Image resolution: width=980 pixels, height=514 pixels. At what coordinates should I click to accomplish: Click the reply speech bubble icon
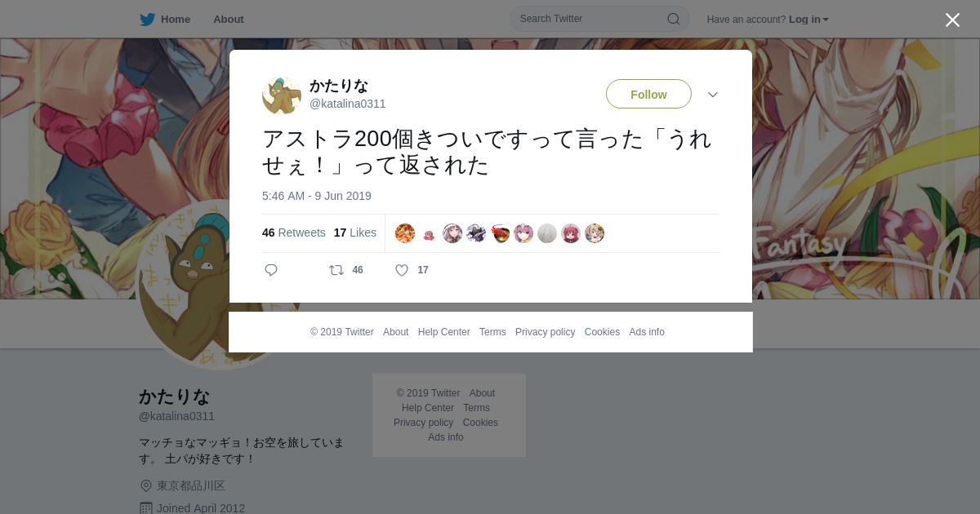tap(271, 270)
